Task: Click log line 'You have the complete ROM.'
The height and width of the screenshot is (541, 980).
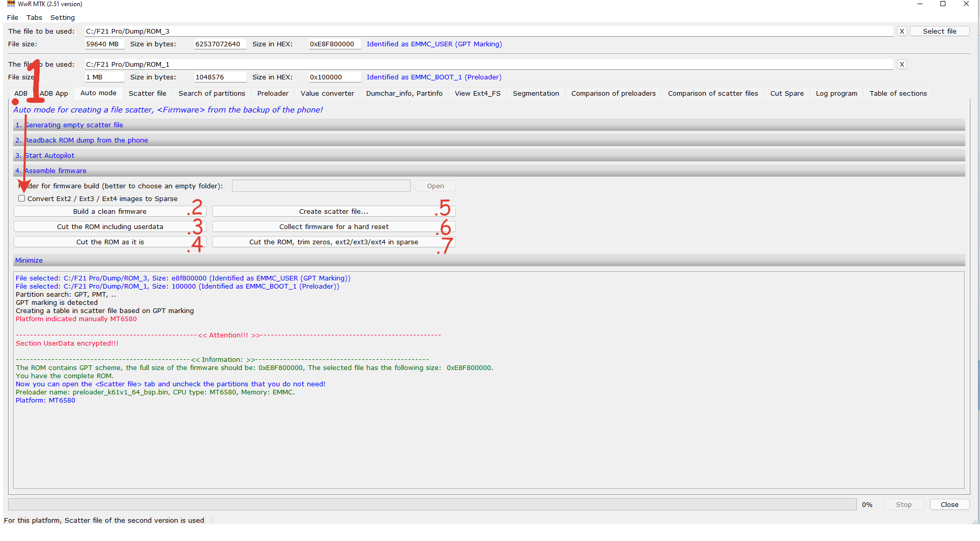Action: [65, 376]
